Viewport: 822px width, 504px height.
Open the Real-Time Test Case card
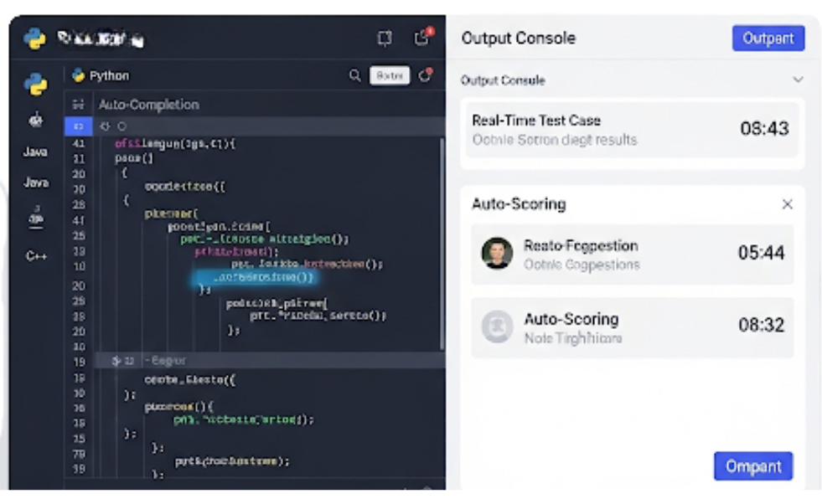coord(632,129)
